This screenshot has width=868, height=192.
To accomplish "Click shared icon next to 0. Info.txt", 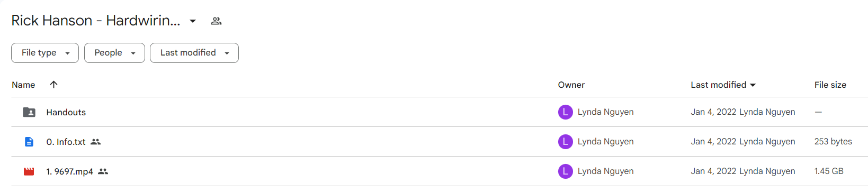I will (95, 142).
